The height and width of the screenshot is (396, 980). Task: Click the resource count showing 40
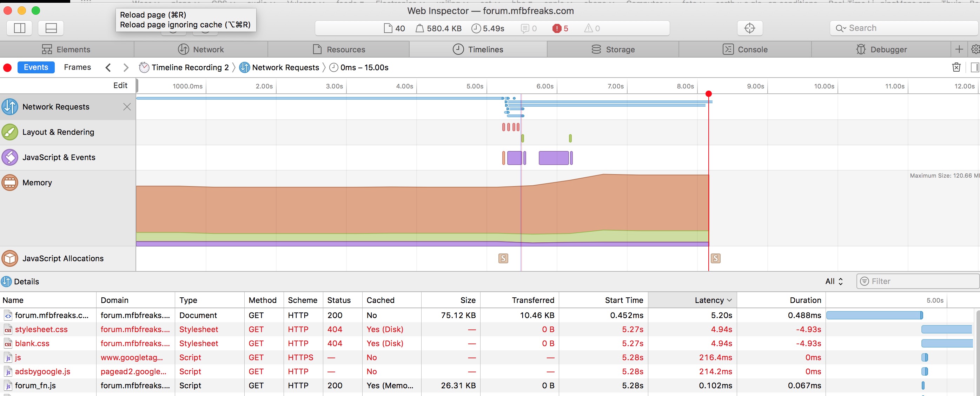point(395,28)
